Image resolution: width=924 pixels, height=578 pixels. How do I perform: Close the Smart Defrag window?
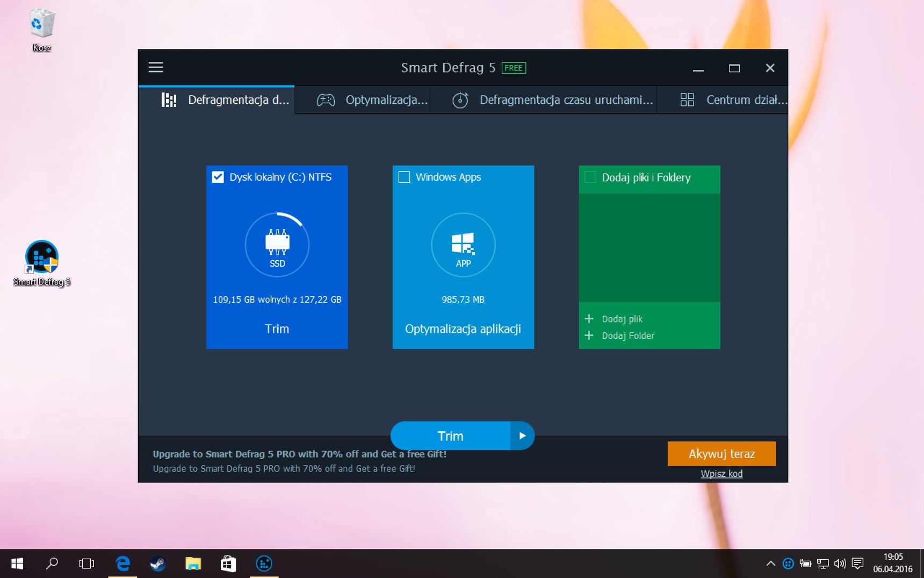770,68
